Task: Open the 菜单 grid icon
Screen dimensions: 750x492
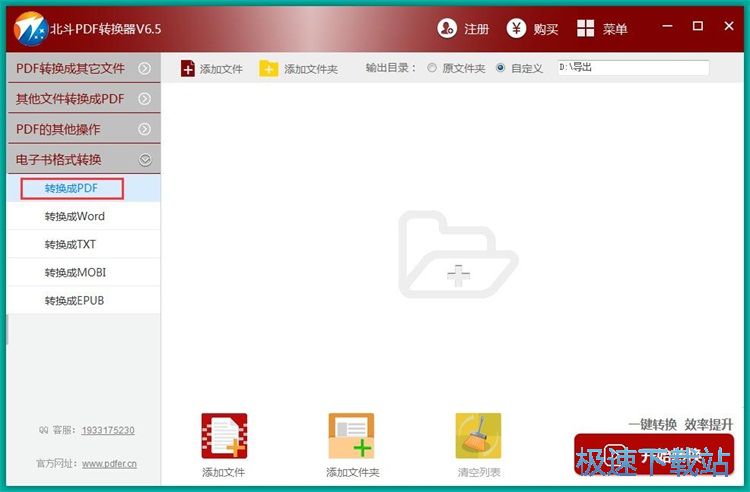Action: (585, 29)
